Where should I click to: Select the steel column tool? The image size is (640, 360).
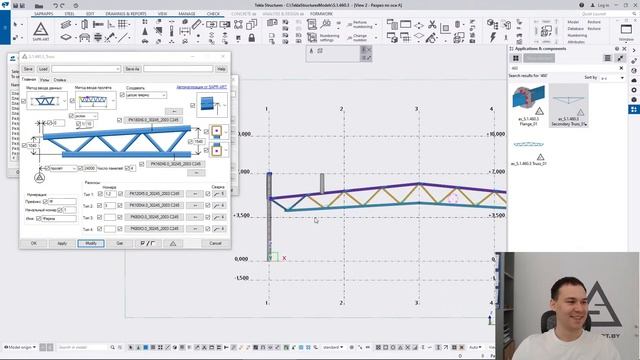[84, 25]
